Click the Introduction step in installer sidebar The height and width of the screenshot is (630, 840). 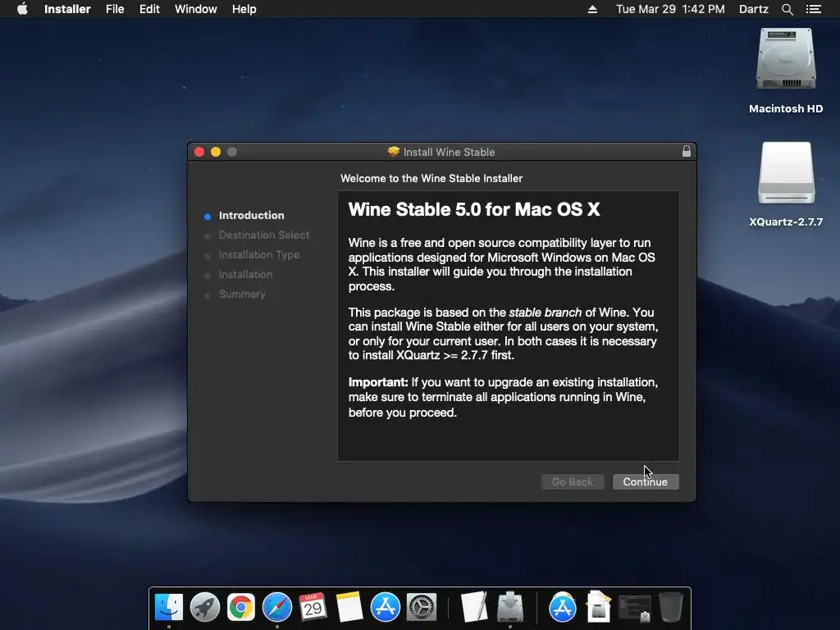(x=251, y=216)
